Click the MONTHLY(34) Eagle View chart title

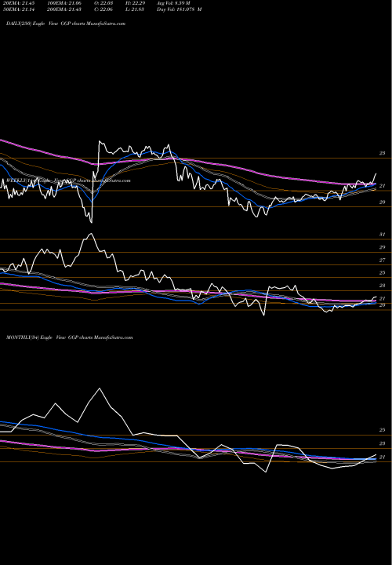pos(70,337)
